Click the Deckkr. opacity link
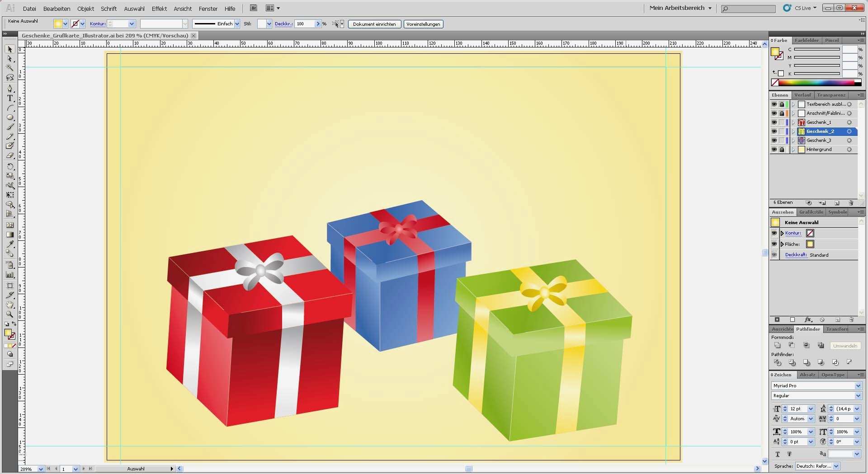Screen dimensions: 868x474 [283, 24]
